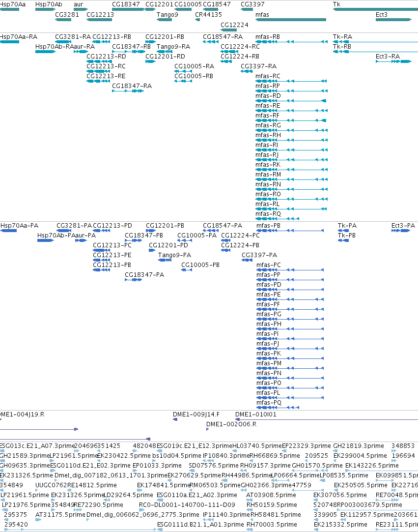Select EST EK230422.5prime

(x=124, y=456)
